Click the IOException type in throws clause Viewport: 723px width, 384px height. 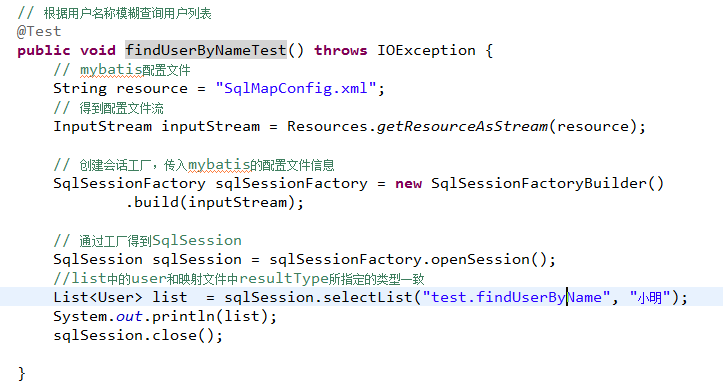(x=426, y=50)
